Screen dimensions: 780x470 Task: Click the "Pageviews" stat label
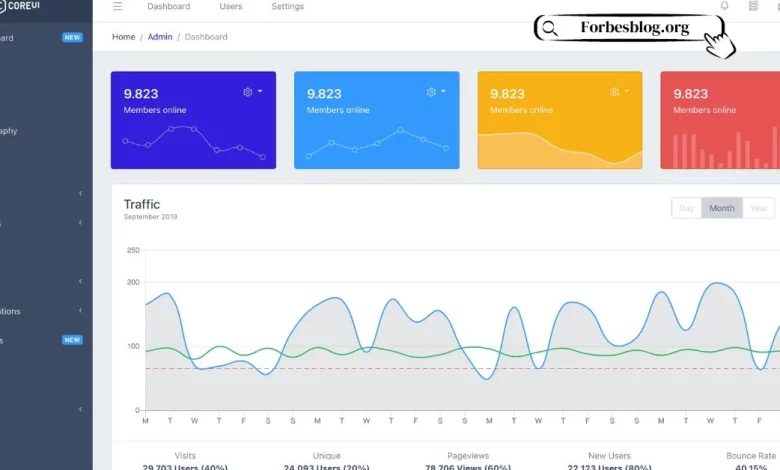[468, 456]
